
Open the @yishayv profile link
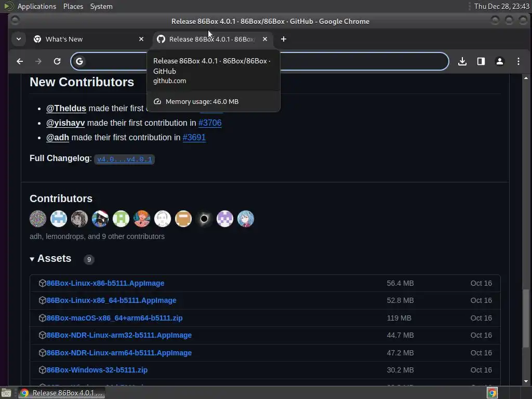65,123
